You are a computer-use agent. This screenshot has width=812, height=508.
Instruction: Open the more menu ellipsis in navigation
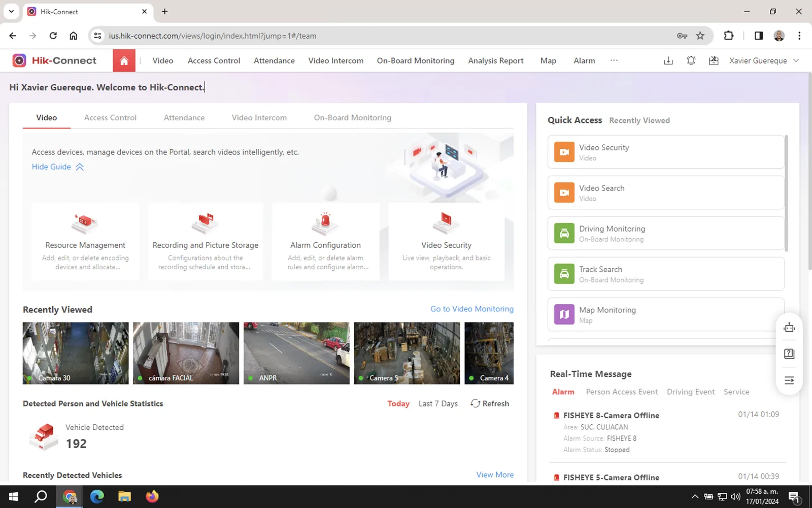[x=614, y=60]
